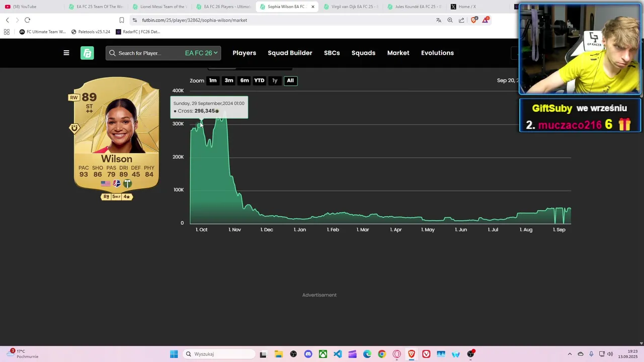Open Brave Shields lion icon
Screen dimensions: 644x362
[x=473, y=20]
